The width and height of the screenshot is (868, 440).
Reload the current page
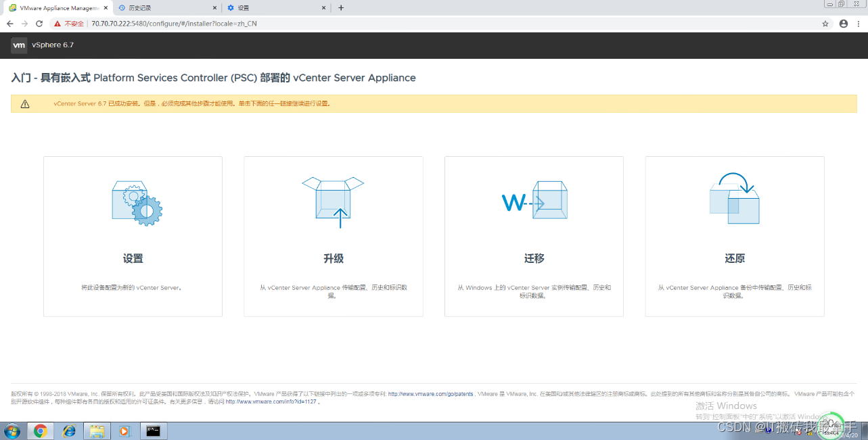39,24
